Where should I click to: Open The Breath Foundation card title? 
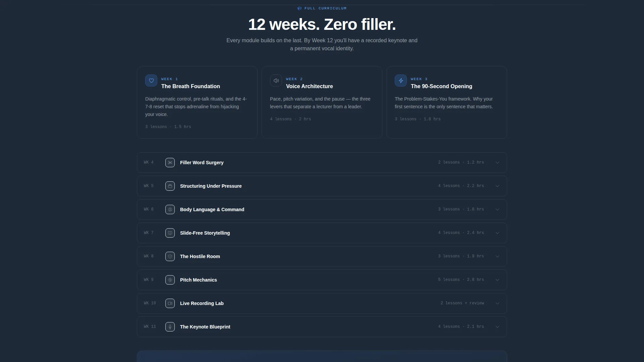[x=191, y=86]
